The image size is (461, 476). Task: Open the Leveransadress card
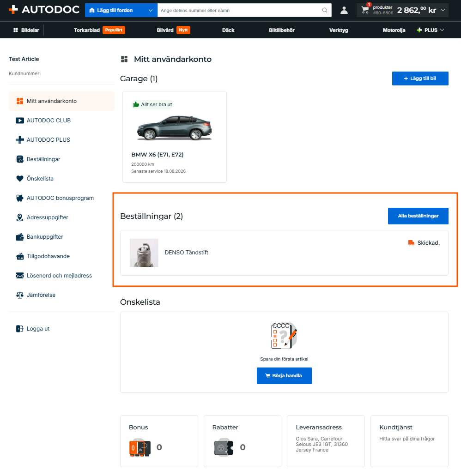(x=326, y=441)
